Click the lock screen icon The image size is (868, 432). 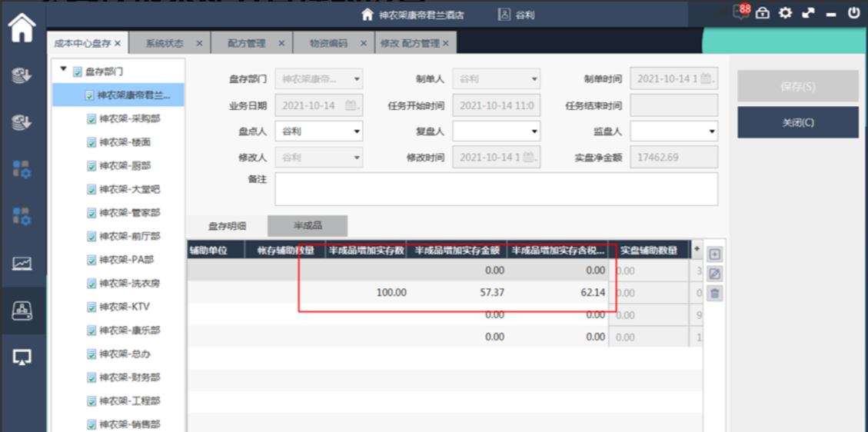(763, 13)
